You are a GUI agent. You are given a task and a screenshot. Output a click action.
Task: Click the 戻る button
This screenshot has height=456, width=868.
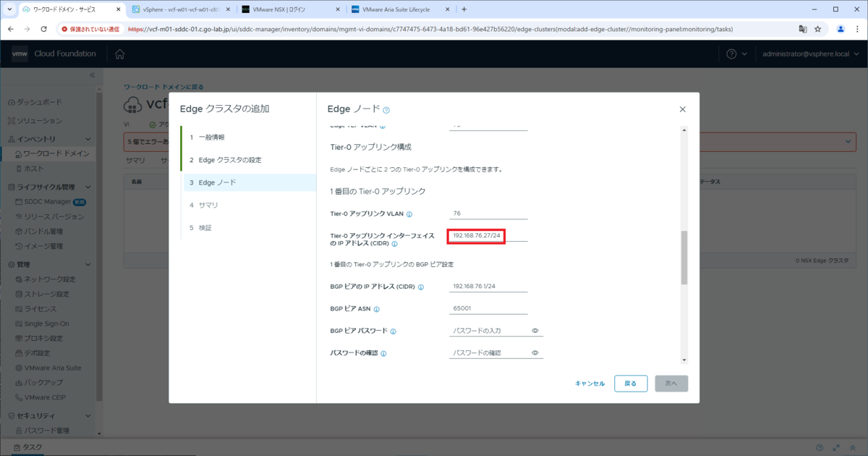point(631,384)
